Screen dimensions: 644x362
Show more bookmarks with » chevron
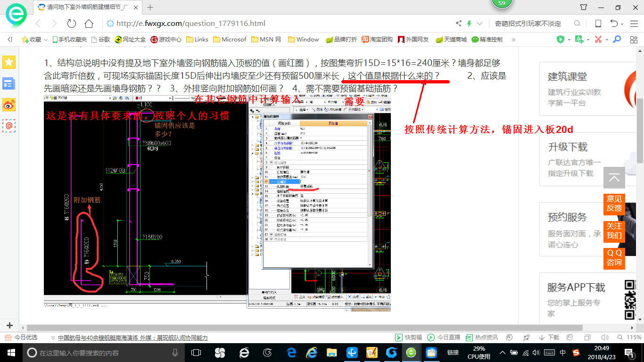[513, 40]
